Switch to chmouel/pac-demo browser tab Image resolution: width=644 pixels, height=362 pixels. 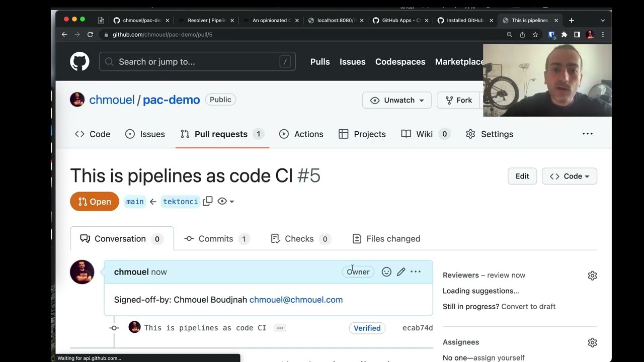click(x=141, y=21)
